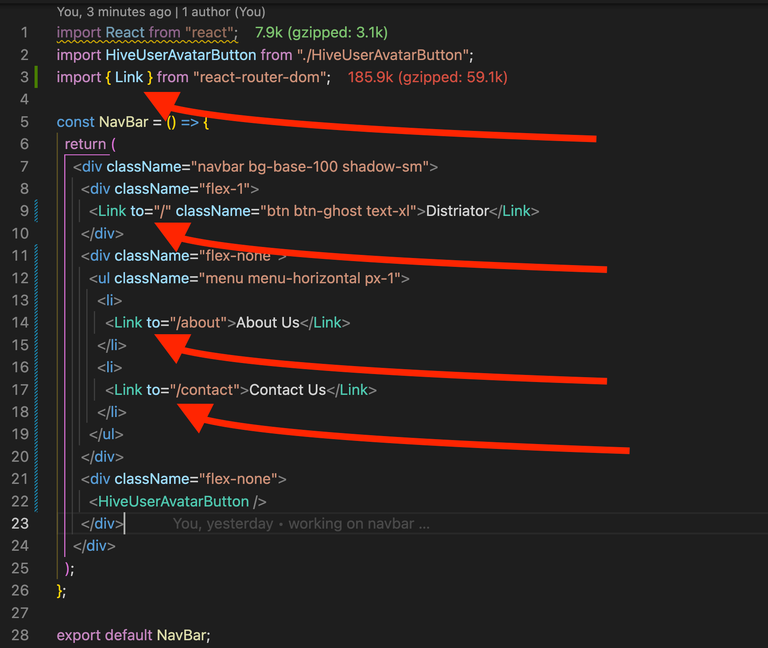768x648 pixels.
Task: Click the 'import React from "react"' text
Action: [x=147, y=33]
